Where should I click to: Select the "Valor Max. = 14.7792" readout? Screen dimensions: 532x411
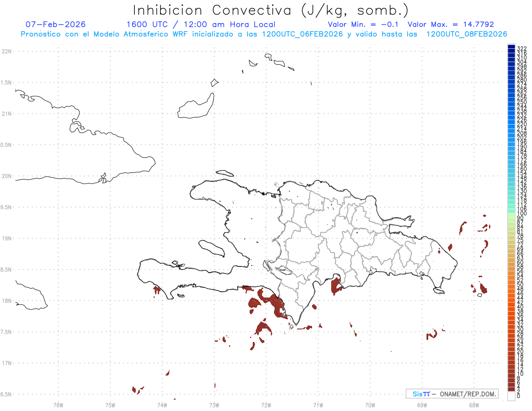point(450,24)
